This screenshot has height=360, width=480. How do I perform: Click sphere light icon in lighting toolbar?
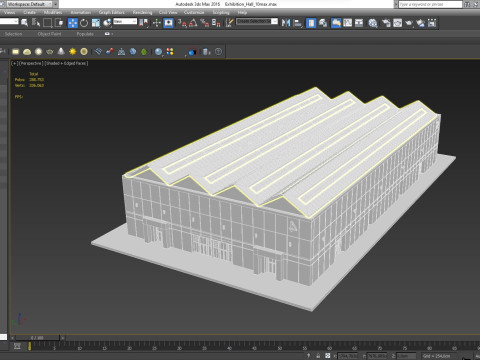coord(38,52)
